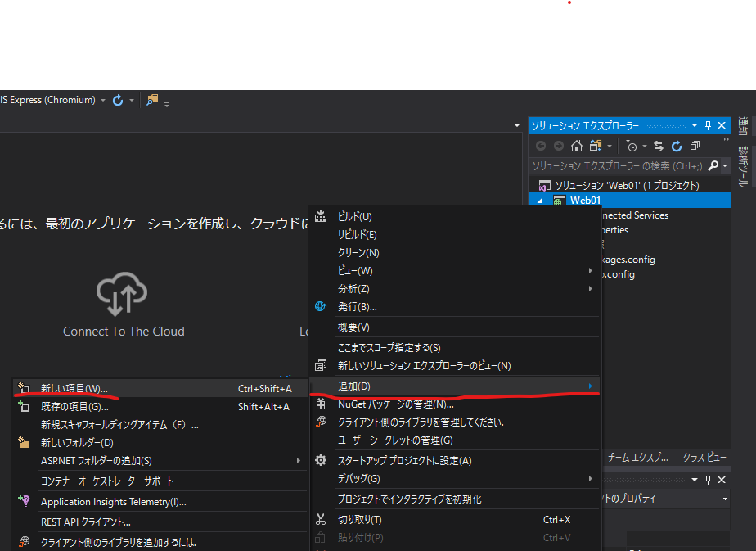
Task: Choose 新しい項目(W)... in submenu
Action: point(160,388)
